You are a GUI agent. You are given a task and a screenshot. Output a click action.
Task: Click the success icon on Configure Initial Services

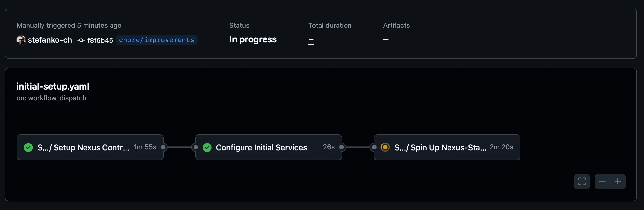(207, 148)
